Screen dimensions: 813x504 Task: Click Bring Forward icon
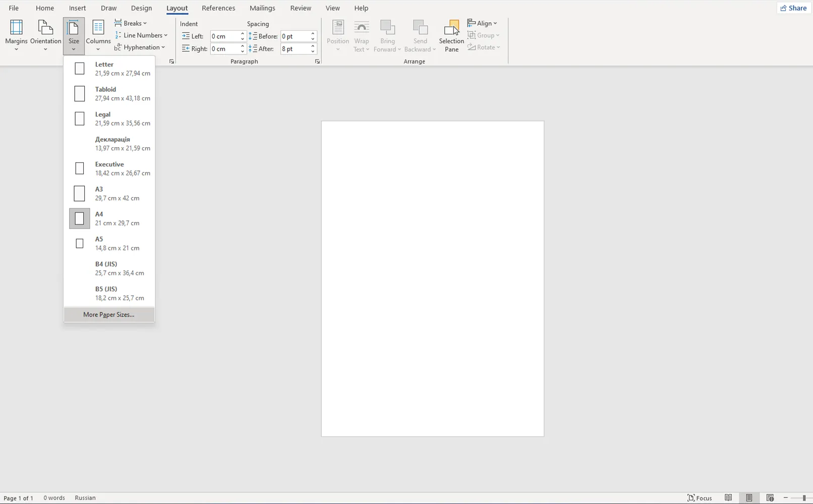coord(387,28)
